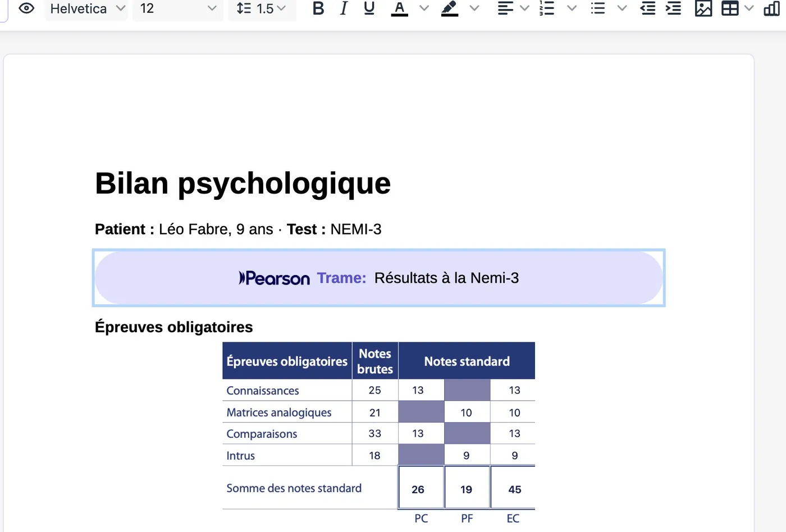
Task: Click the bar chart icon
Action: (772, 8)
